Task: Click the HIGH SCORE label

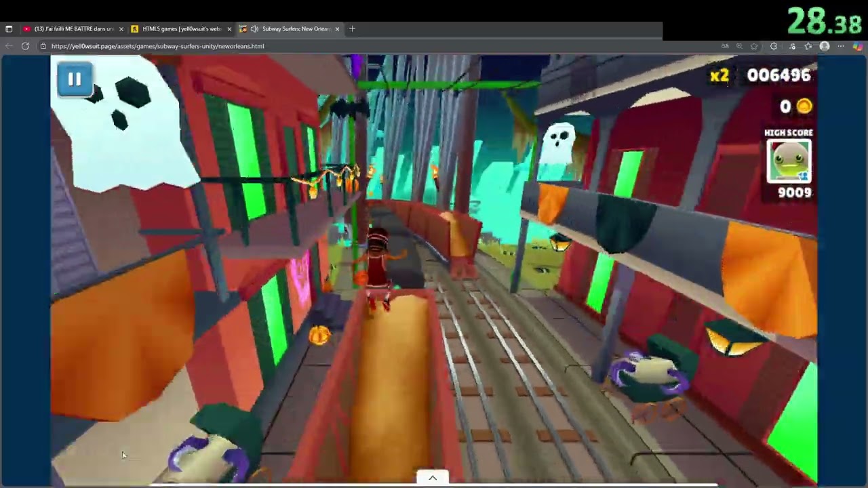Action: pyautogui.click(x=789, y=133)
